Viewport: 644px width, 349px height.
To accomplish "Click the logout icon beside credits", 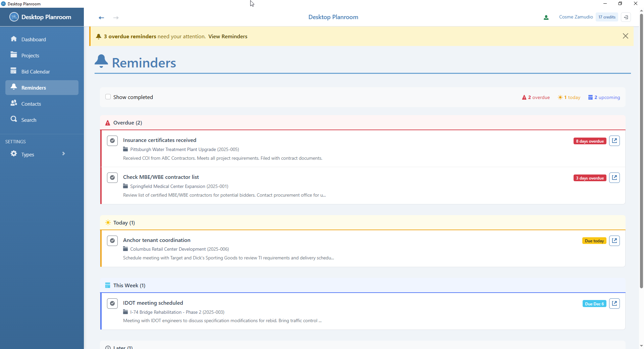I will pyautogui.click(x=626, y=17).
